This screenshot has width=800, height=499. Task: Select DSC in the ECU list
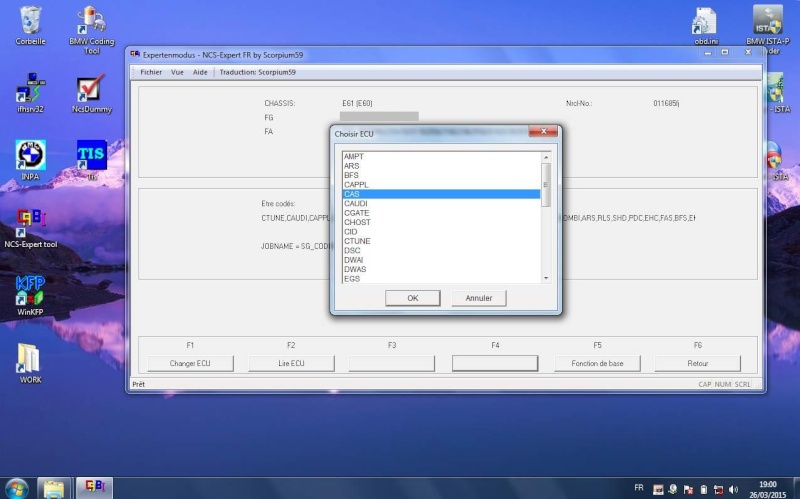click(x=441, y=251)
